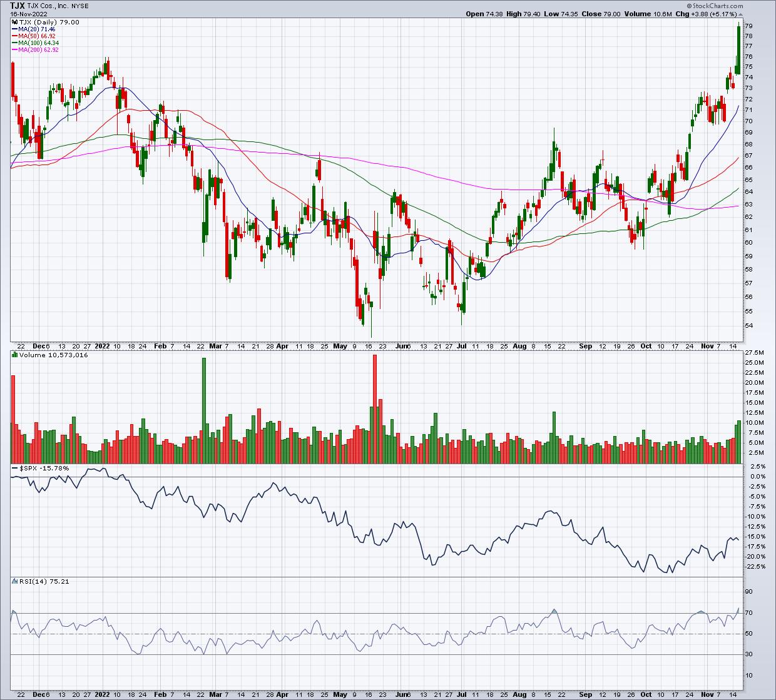
Task: Click the dark line marker before $SPX
Action: point(14,469)
